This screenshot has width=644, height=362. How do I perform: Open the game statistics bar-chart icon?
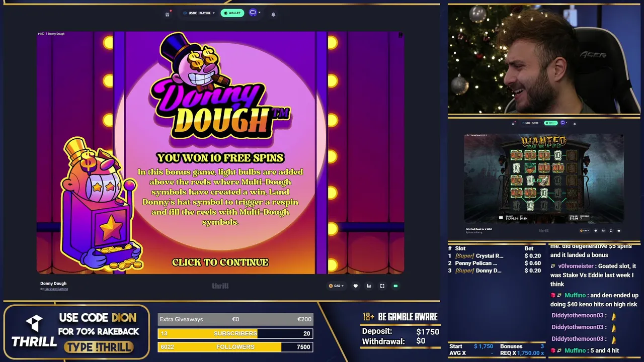(369, 286)
